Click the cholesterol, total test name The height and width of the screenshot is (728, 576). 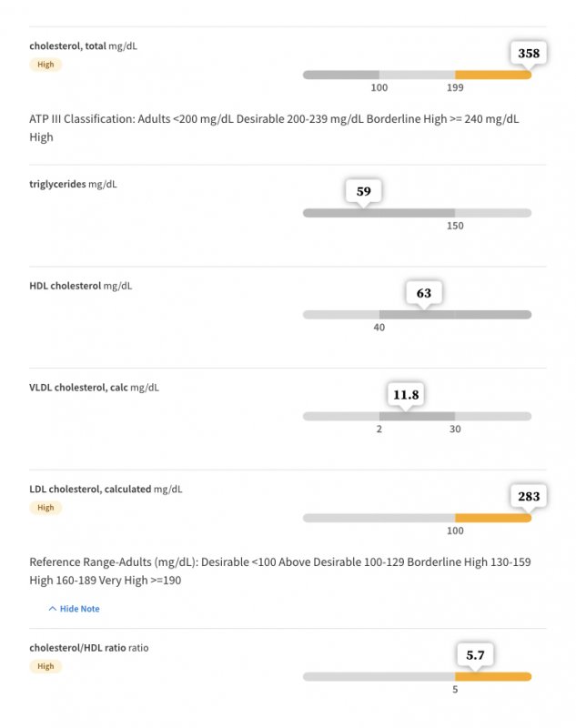click(x=67, y=46)
